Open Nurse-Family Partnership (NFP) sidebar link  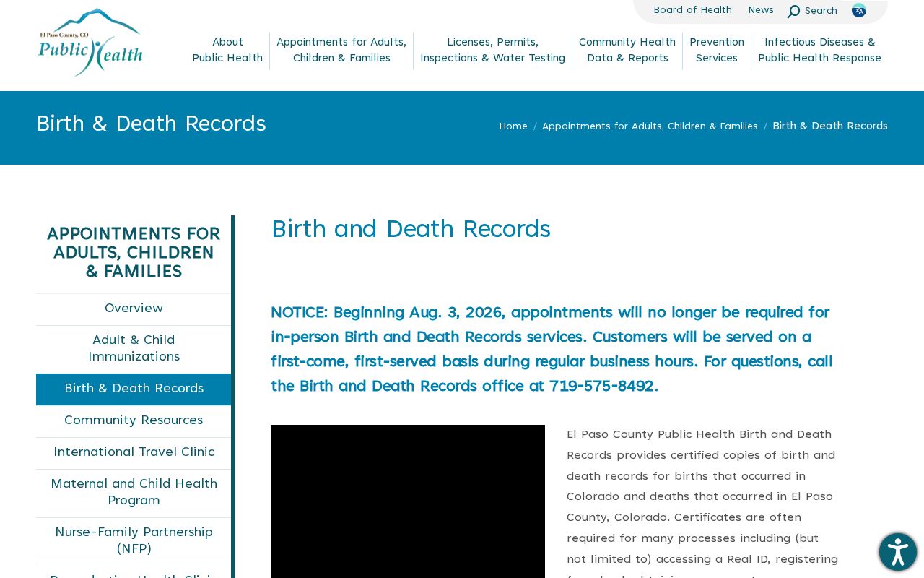[134, 540]
